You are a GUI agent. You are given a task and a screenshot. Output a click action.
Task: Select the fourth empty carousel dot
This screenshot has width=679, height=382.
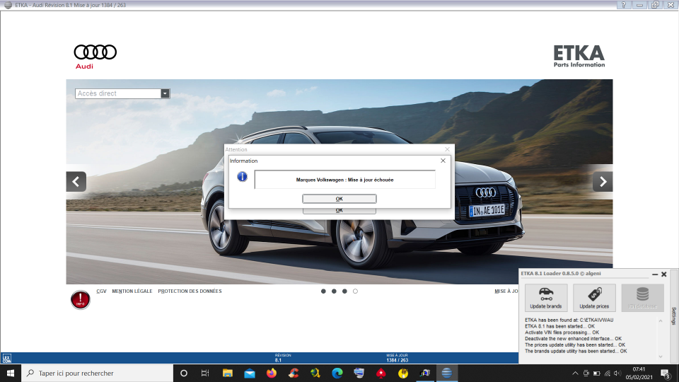[x=355, y=291]
